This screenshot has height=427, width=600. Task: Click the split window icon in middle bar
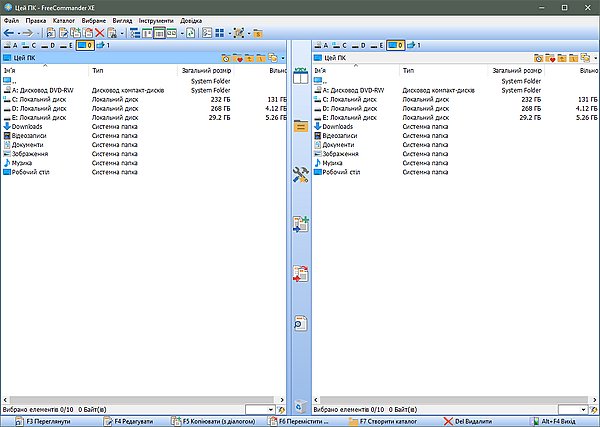click(301, 75)
